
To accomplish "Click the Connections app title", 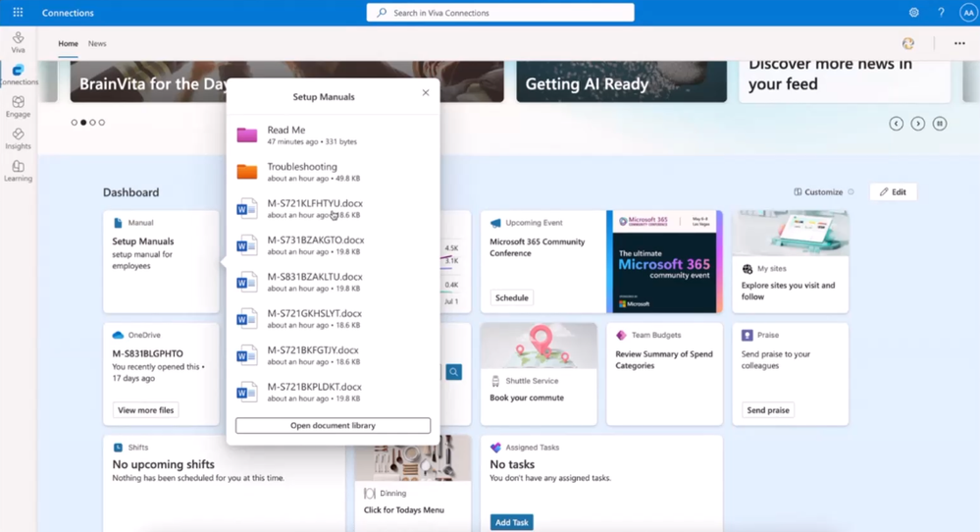I will [68, 13].
